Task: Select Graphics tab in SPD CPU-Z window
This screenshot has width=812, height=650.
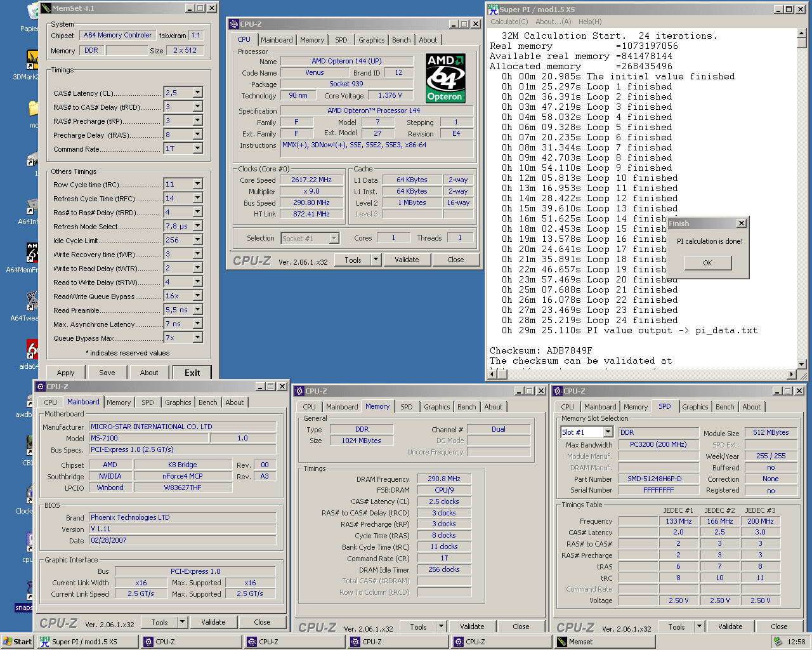Action: coord(695,407)
